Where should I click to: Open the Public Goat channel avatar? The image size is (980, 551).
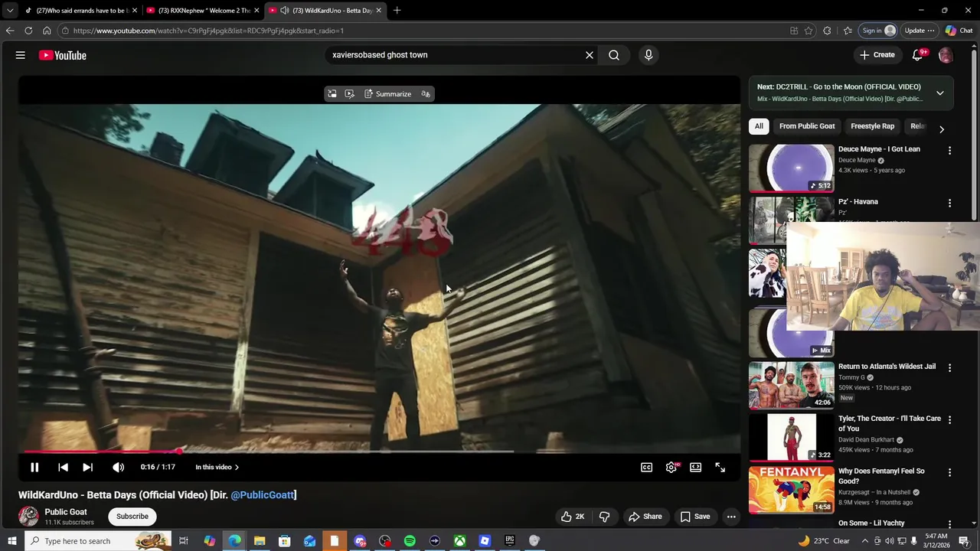coord(28,516)
